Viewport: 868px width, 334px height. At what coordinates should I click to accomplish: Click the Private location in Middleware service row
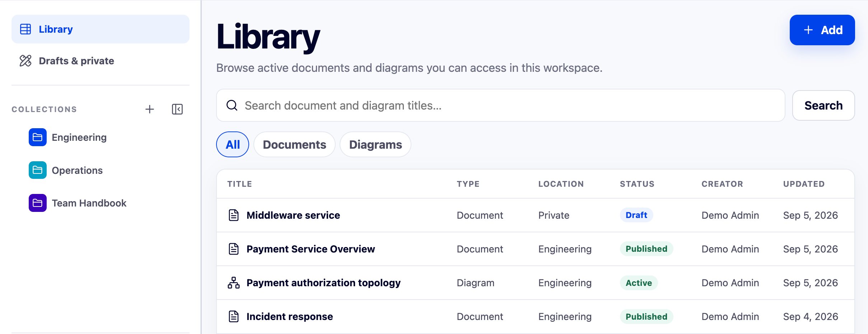pyautogui.click(x=554, y=215)
